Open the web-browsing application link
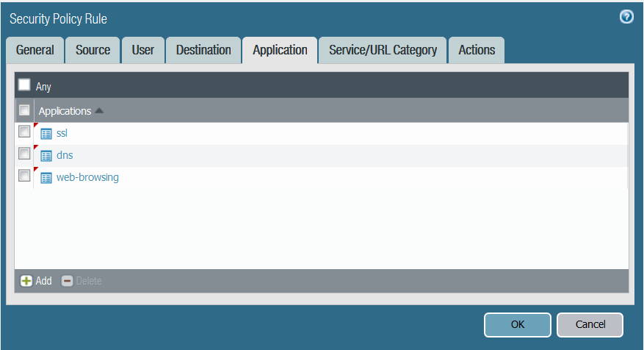The height and width of the screenshot is (350, 644). coord(87,178)
